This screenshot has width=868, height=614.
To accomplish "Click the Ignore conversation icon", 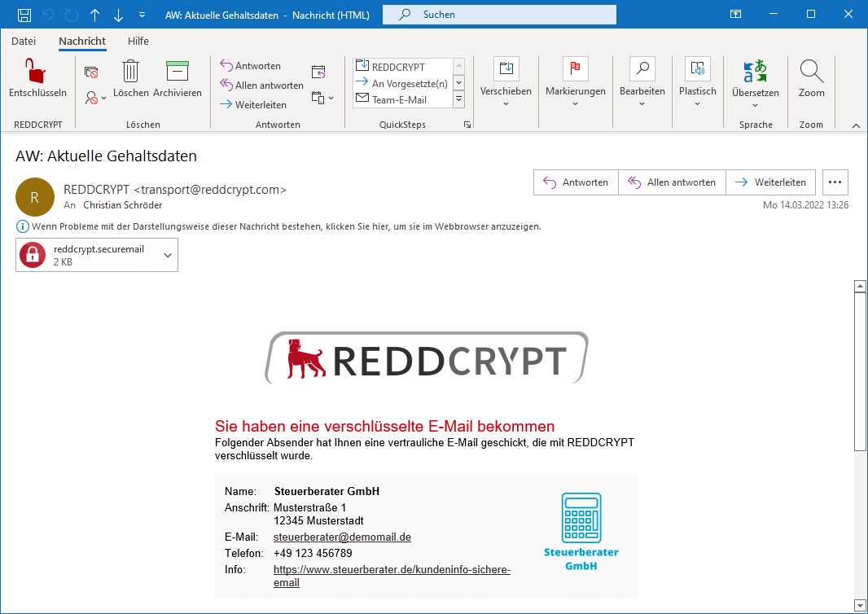I will (91, 72).
